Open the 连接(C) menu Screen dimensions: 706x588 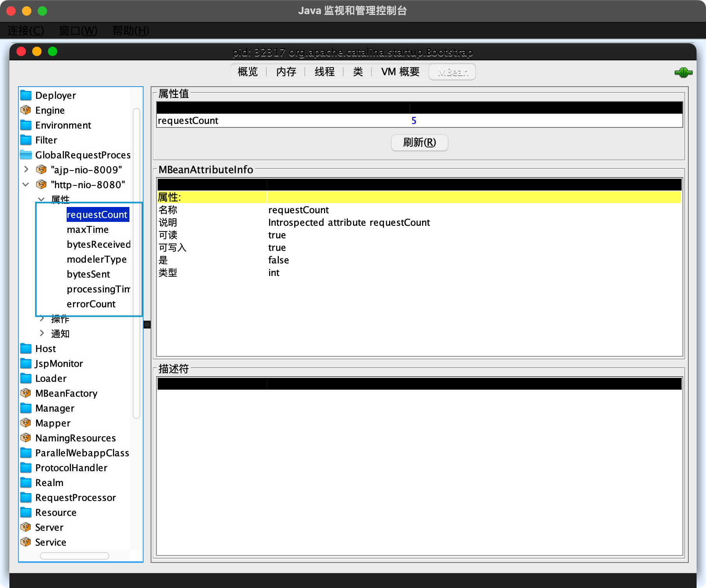coord(25,31)
